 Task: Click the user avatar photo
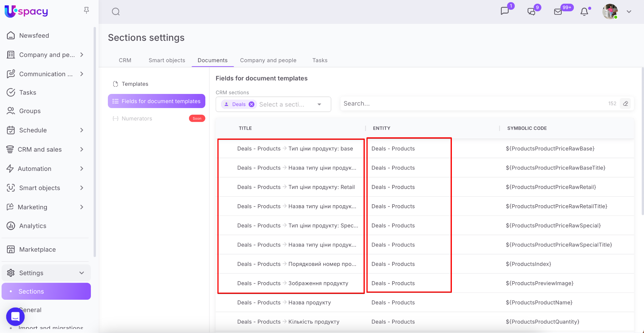610,12
